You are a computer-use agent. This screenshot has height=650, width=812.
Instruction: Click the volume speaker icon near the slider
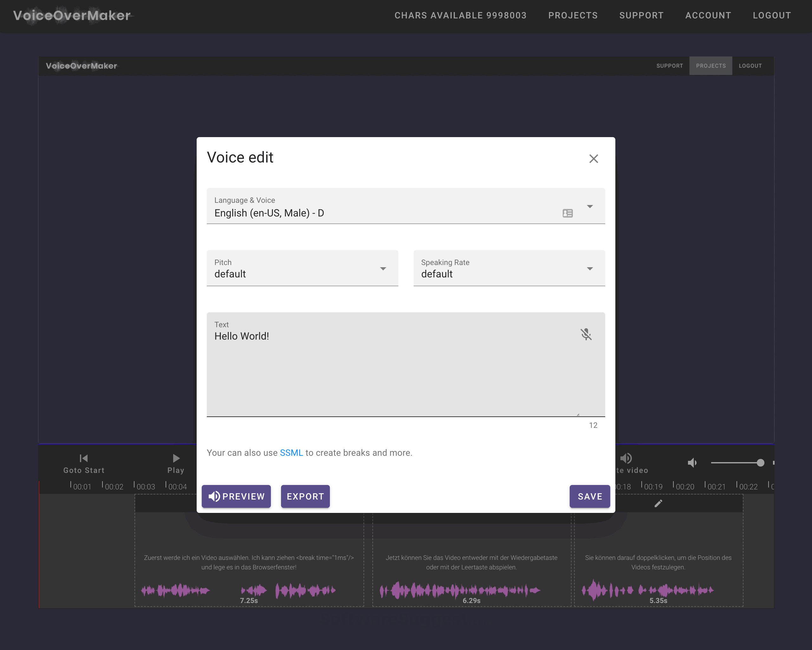click(692, 463)
